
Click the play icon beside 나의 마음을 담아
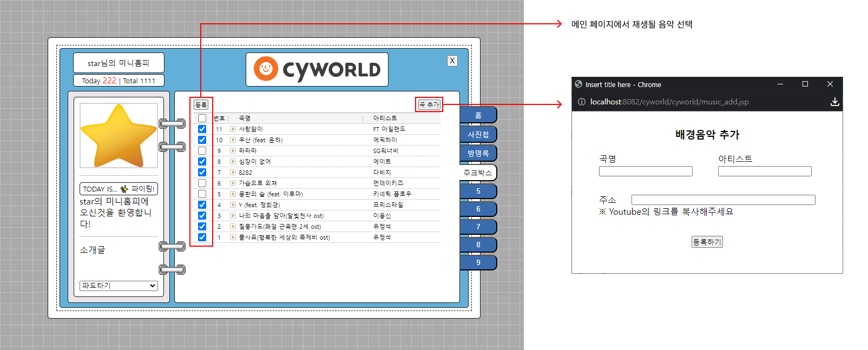click(x=233, y=215)
